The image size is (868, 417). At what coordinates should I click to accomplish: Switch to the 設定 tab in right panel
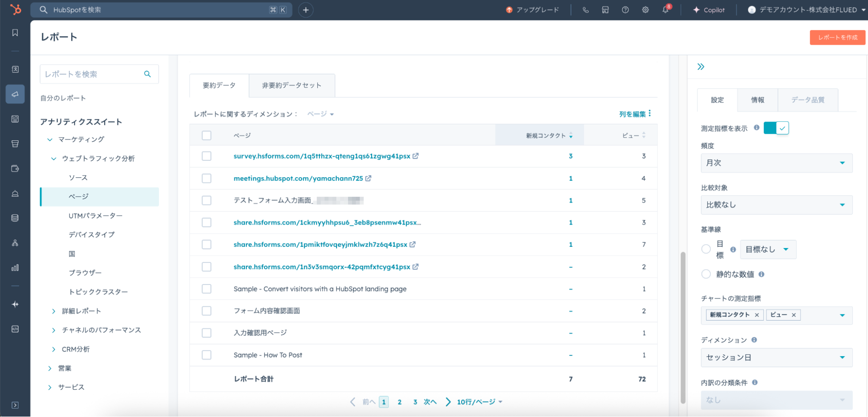pyautogui.click(x=717, y=100)
